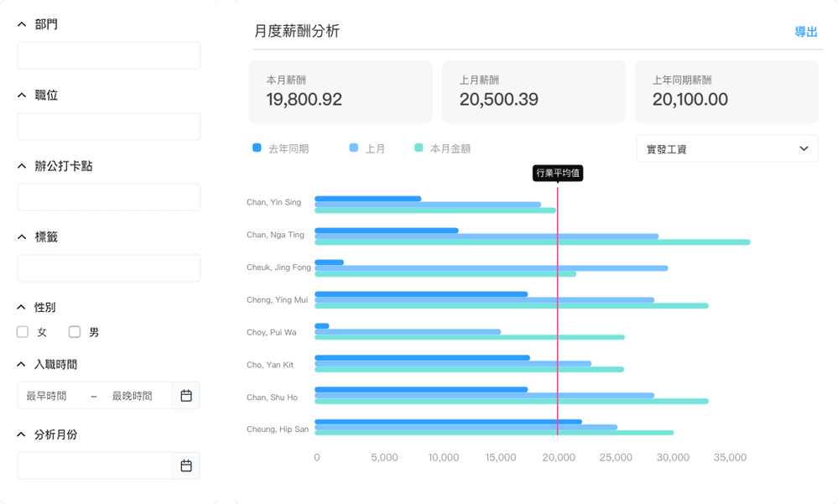
Task: Focus the 職位 input field
Action: [x=109, y=126]
